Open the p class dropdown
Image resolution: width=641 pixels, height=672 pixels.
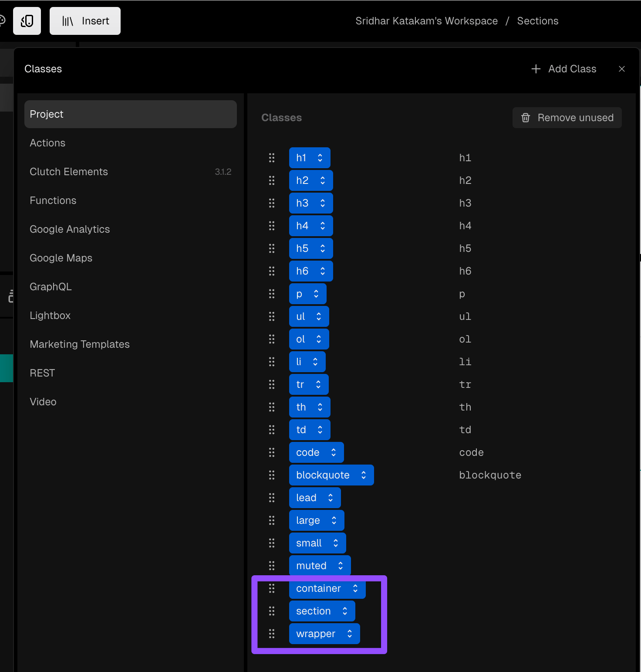coord(308,294)
